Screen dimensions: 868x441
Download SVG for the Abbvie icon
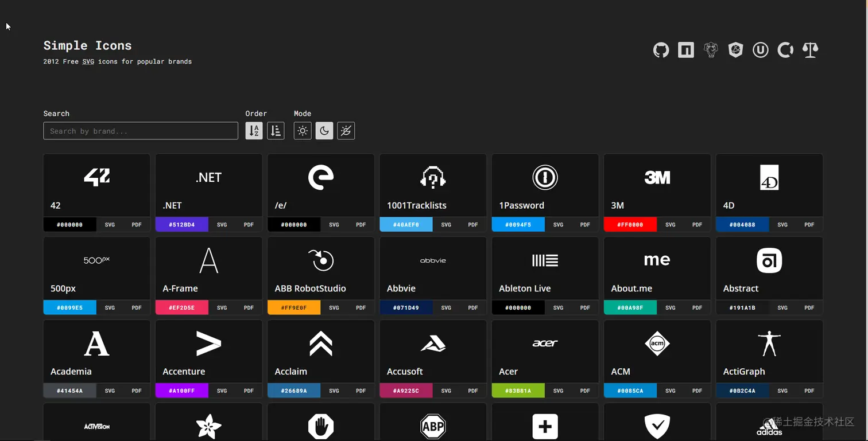(x=446, y=308)
